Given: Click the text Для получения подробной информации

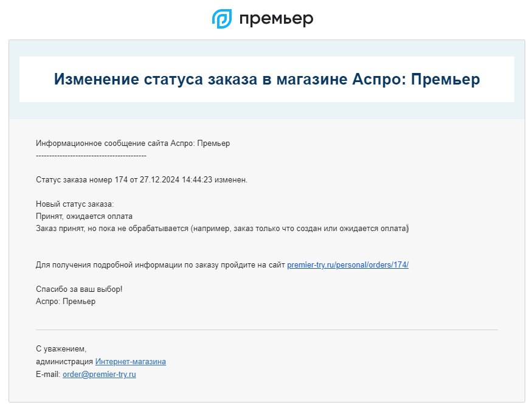Looking at the screenshot, I should coord(109,265).
